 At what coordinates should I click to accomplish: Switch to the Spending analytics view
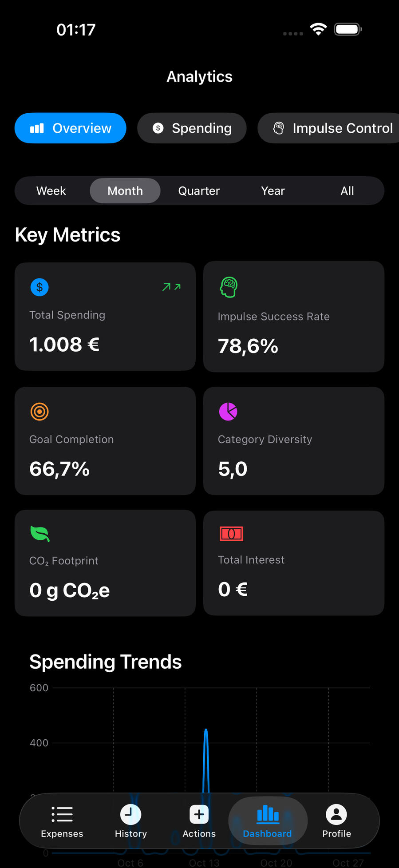(x=192, y=128)
